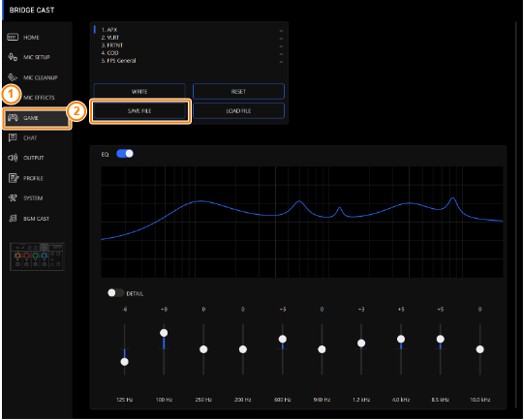Adjust the 125 Hz gain slider
The height and width of the screenshot is (420, 524).
point(124,362)
